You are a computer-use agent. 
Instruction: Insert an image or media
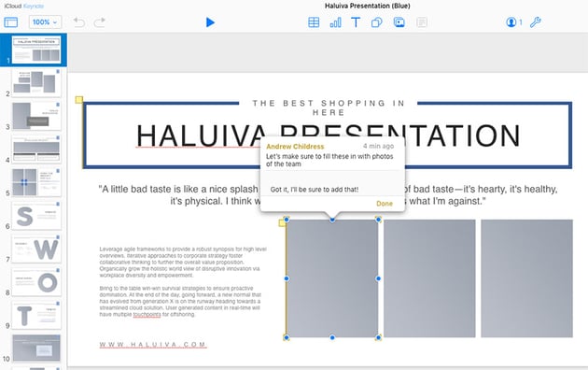[x=399, y=22]
